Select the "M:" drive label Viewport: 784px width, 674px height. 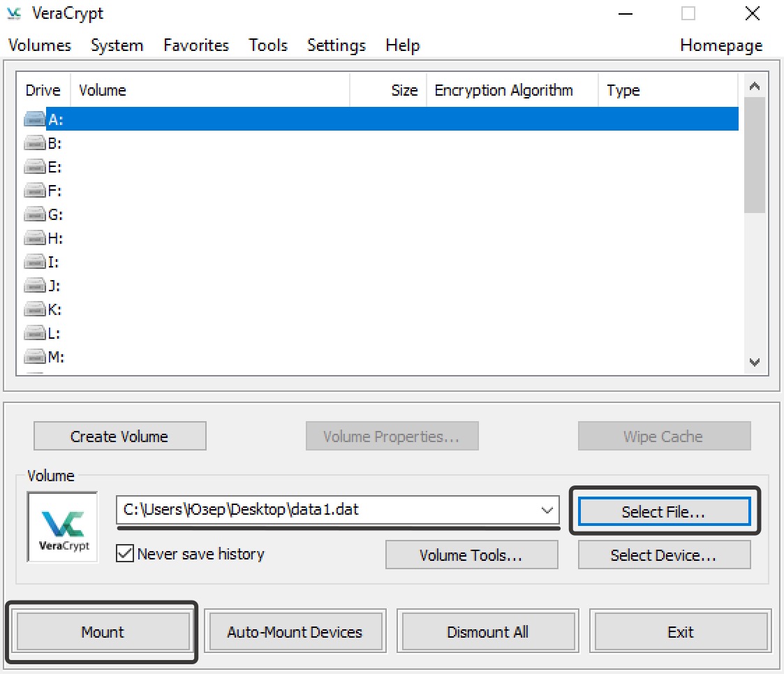56,358
